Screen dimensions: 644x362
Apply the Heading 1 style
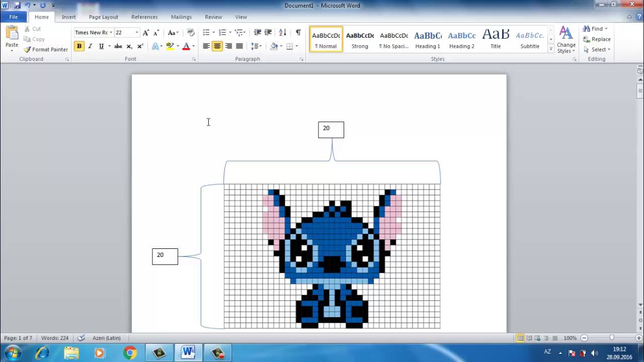click(x=428, y=39)
